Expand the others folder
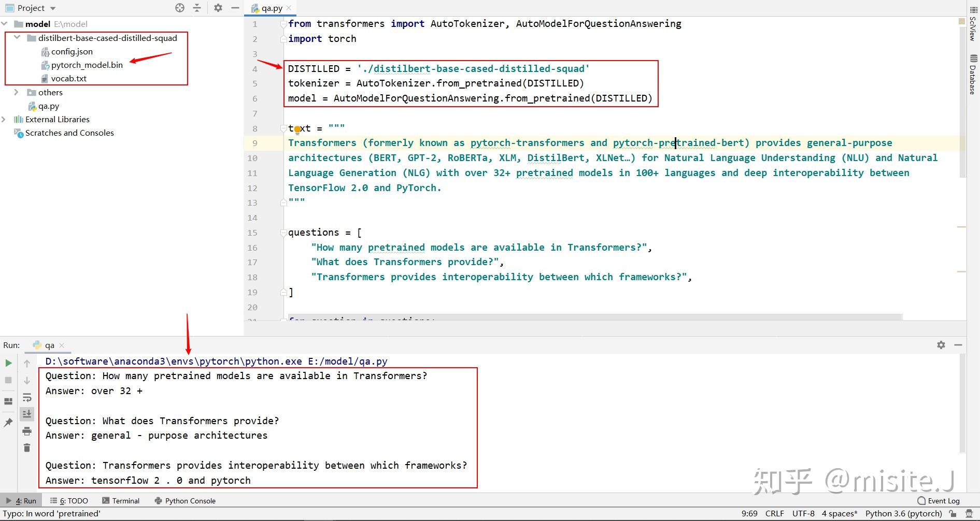 [x=17, y=92]
